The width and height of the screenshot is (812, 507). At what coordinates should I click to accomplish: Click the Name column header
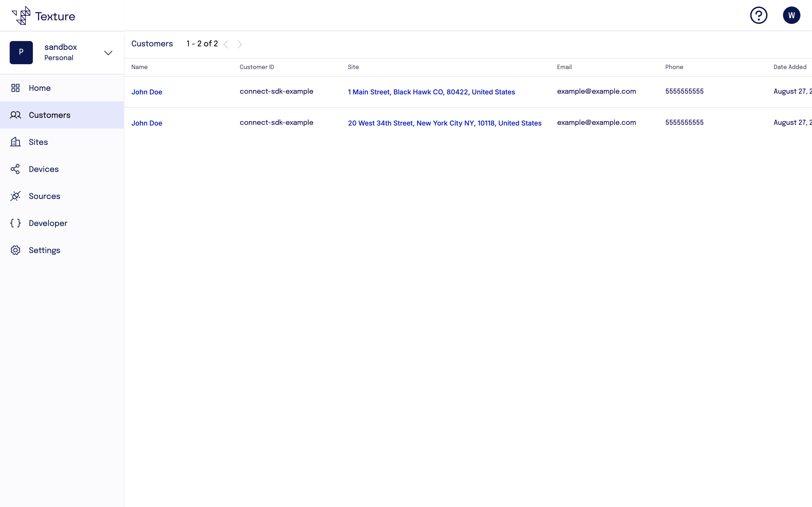click(139, 67)
